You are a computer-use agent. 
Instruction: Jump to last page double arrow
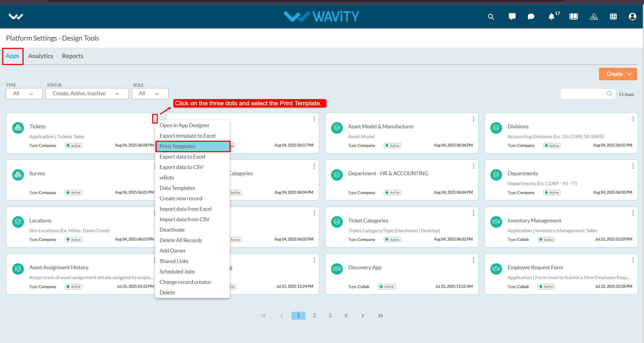[x=380, y=316]
